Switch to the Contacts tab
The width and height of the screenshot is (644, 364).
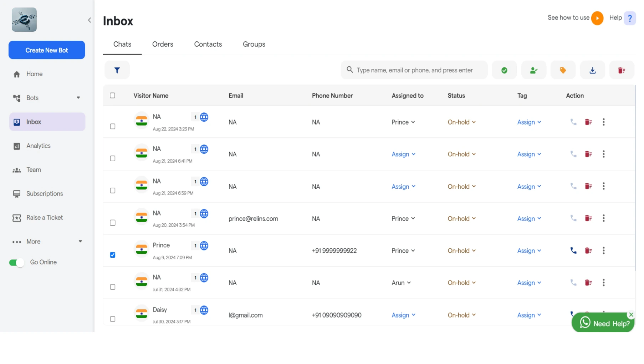[208, 44]
